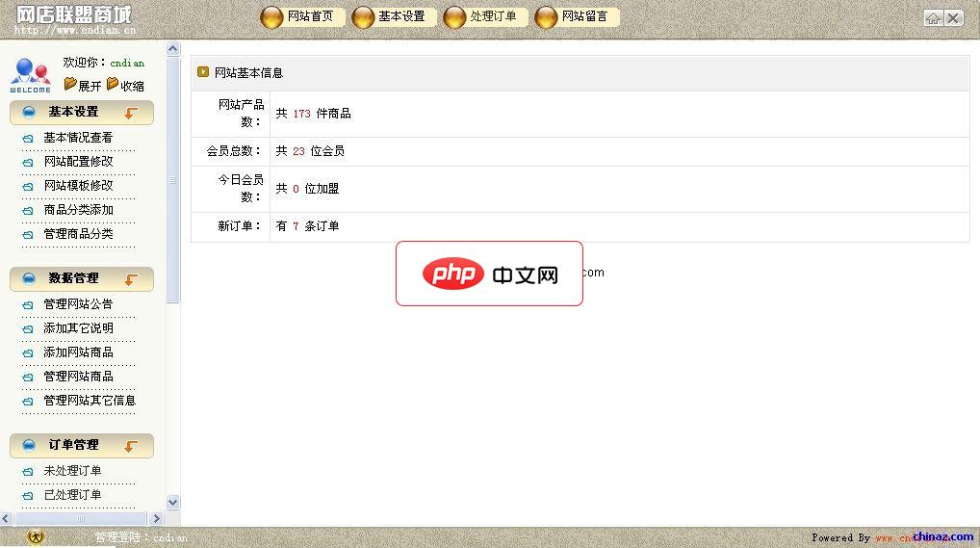Open 基本情况查看 in sidebar
This screenshot has height=548, width=980.
click(x=78, y=138)
